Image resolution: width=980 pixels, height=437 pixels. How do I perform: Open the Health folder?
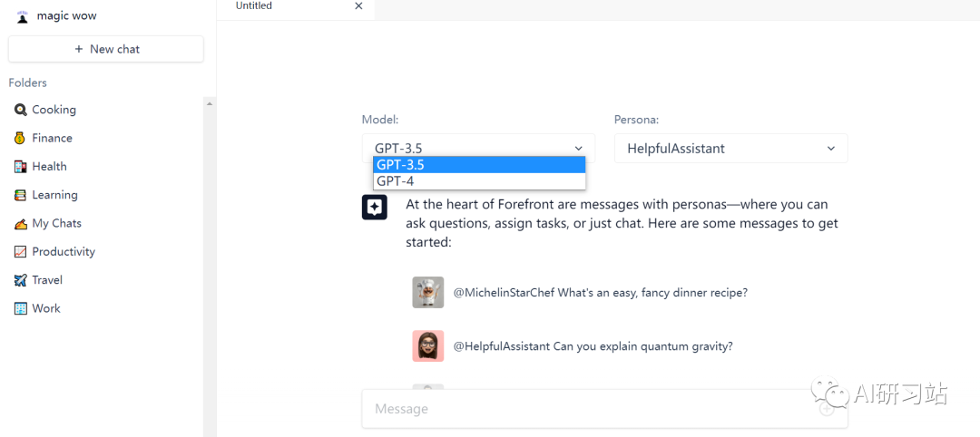[x=49, y=167]
